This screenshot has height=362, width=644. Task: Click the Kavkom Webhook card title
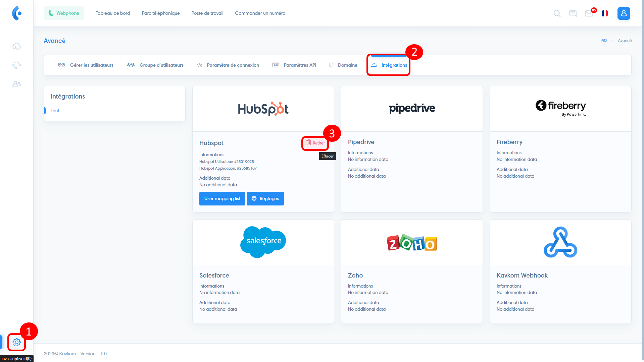click(522, 276)
